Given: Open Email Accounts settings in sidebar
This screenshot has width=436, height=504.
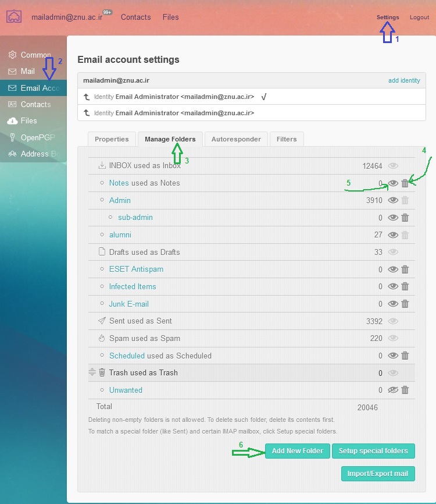Looking at the screenshot, I should click(x=33, y=88).
